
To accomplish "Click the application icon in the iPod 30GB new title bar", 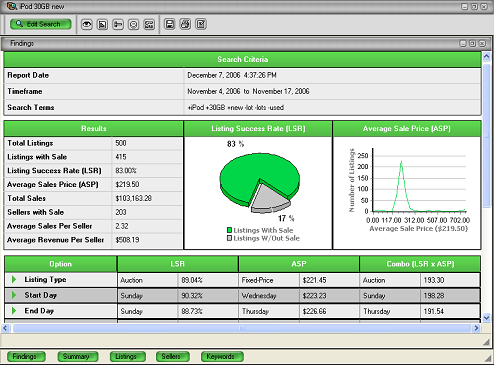I will [x=12, y=6].
